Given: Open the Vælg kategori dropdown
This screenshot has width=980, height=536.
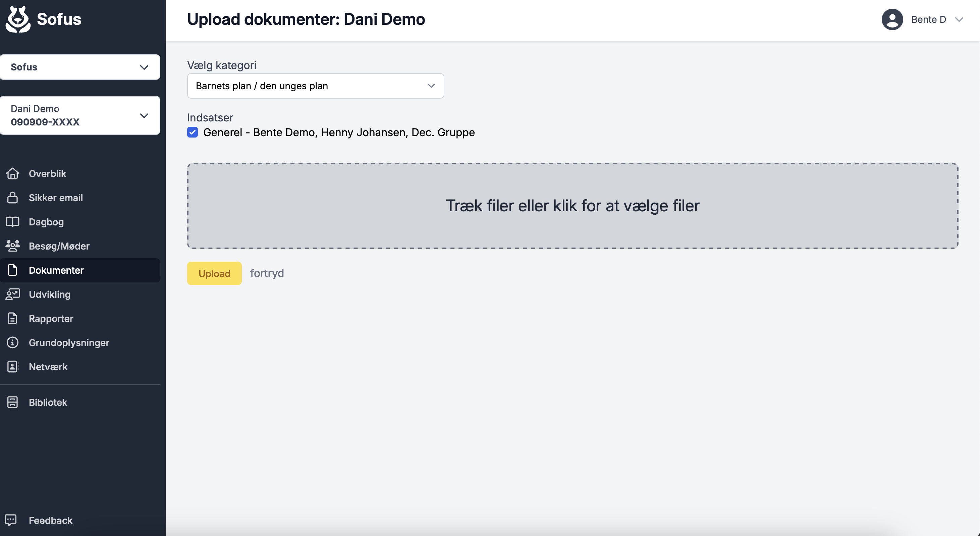Looking at the screenshot, I should pyautogui.click(x=315, y=86).
